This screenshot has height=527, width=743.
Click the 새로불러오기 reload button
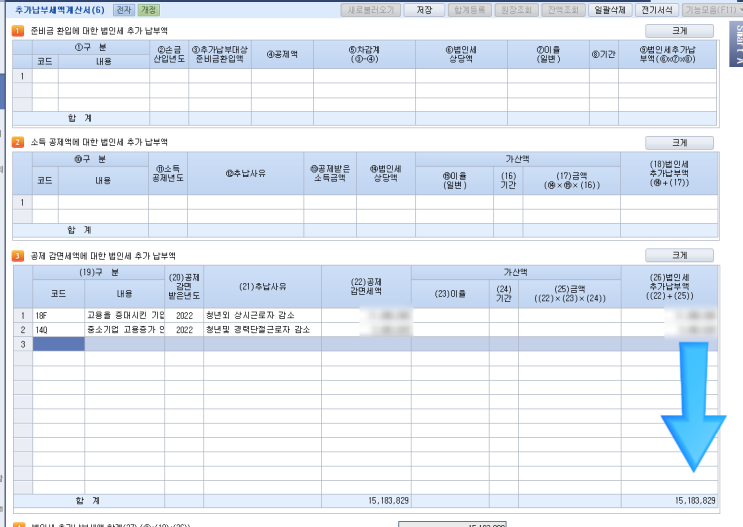tap(371, 10)
